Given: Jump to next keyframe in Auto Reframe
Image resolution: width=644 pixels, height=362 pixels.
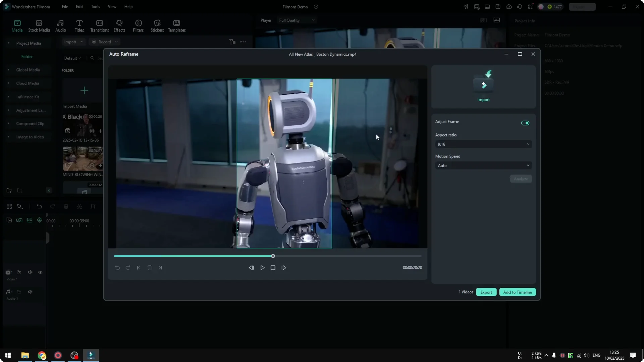Looking at the screenshot, I should click(x=160, y=268).
